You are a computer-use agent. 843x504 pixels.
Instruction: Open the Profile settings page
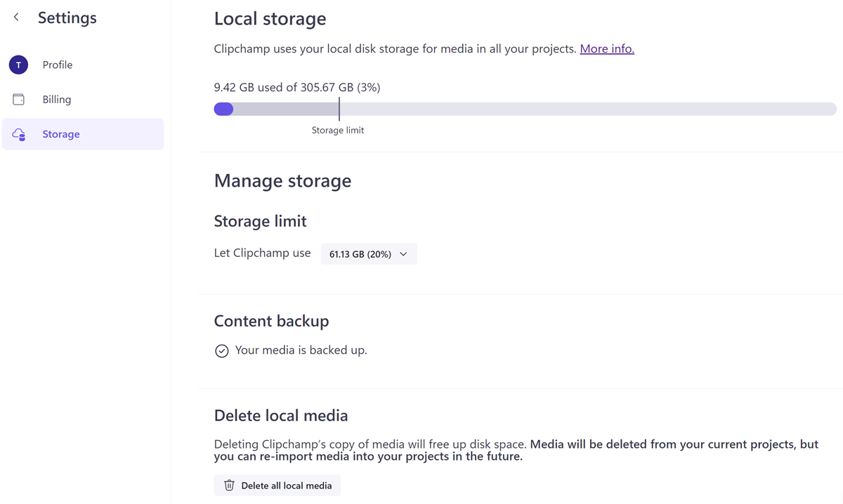tap(83, 65)
